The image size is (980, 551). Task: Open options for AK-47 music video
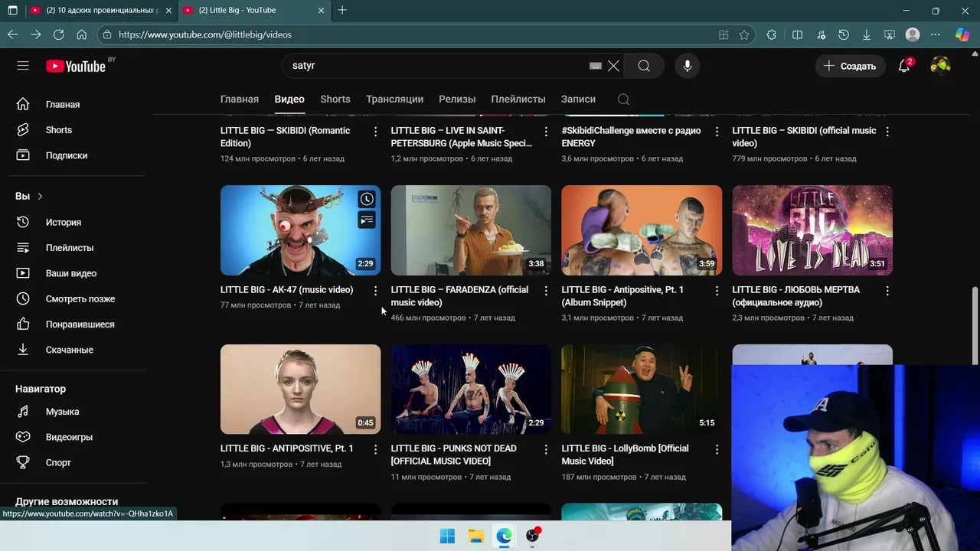(x=375, y=291)
